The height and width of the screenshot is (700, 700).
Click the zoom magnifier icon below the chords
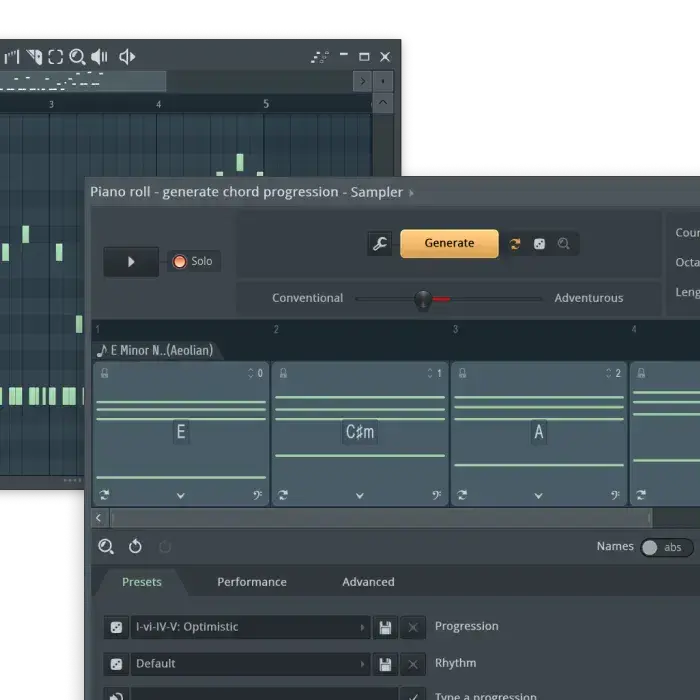pos(106,546)
